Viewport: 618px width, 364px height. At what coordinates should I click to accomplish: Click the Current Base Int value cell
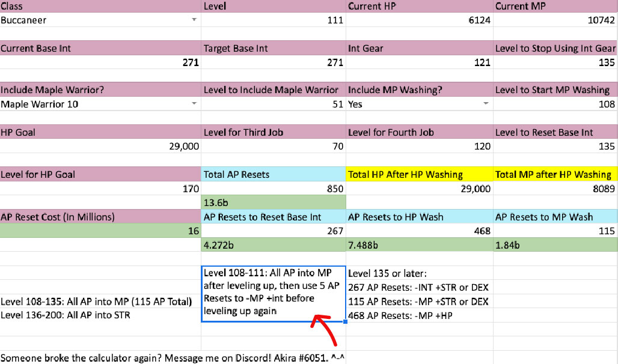[x=100, y=62]
